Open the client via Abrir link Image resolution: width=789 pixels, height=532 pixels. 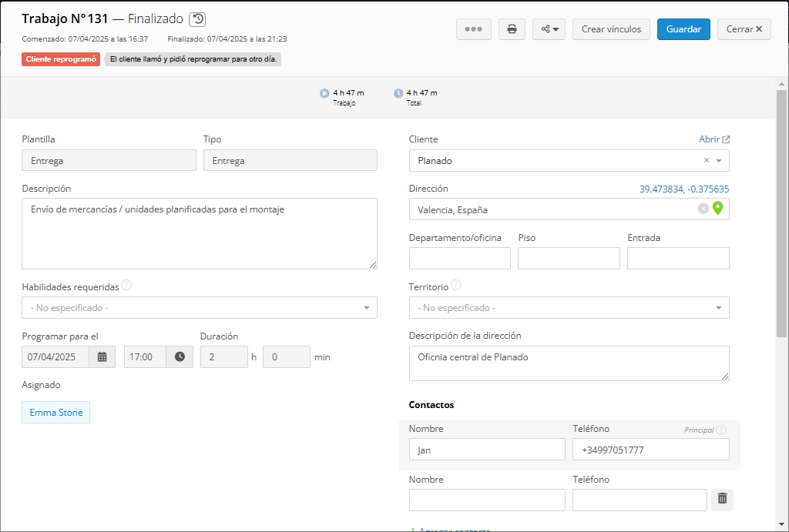tap(714, 139)
